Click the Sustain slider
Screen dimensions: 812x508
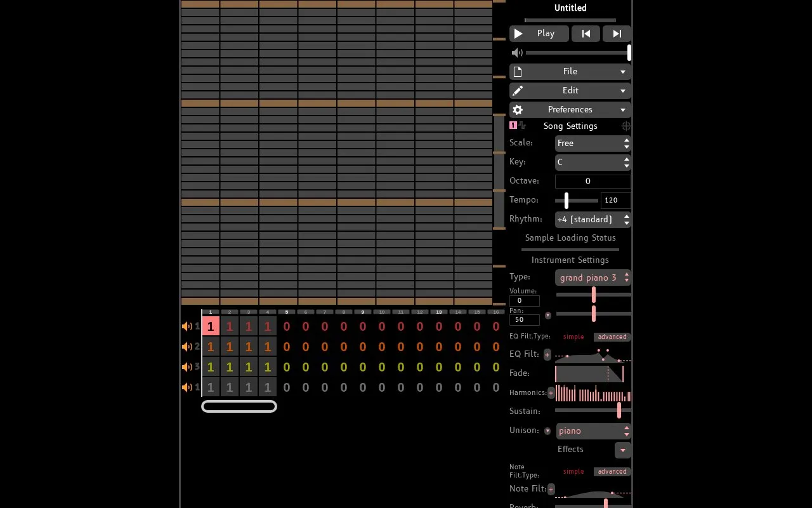593,411
